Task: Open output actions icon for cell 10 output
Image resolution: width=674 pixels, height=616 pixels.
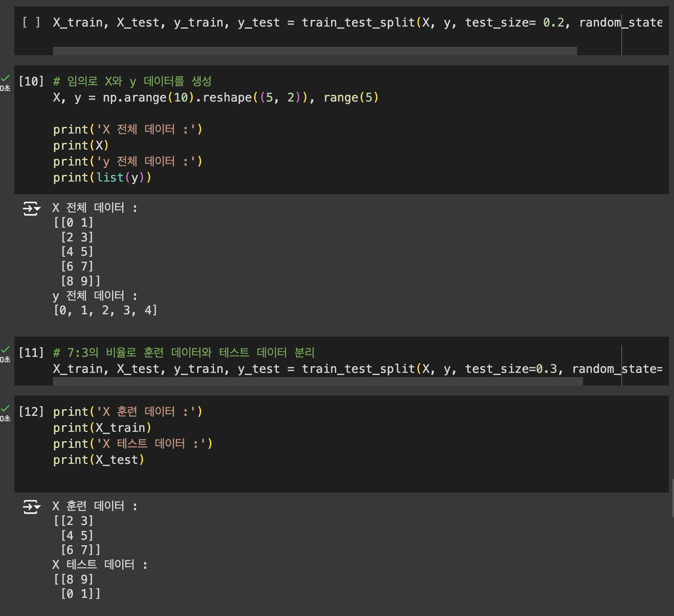Action: coord(31,209)
